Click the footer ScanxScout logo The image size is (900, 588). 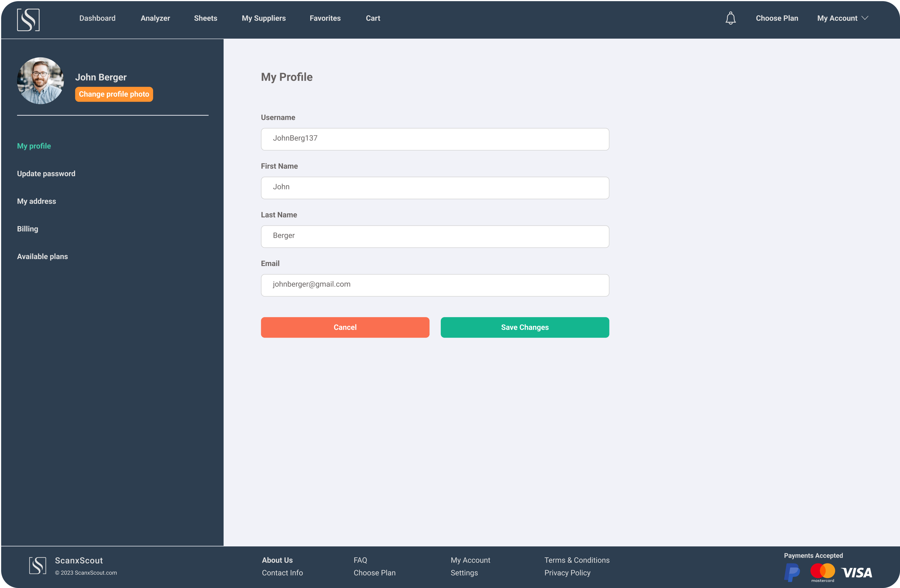pyautogui.click(x=38, y=565)
